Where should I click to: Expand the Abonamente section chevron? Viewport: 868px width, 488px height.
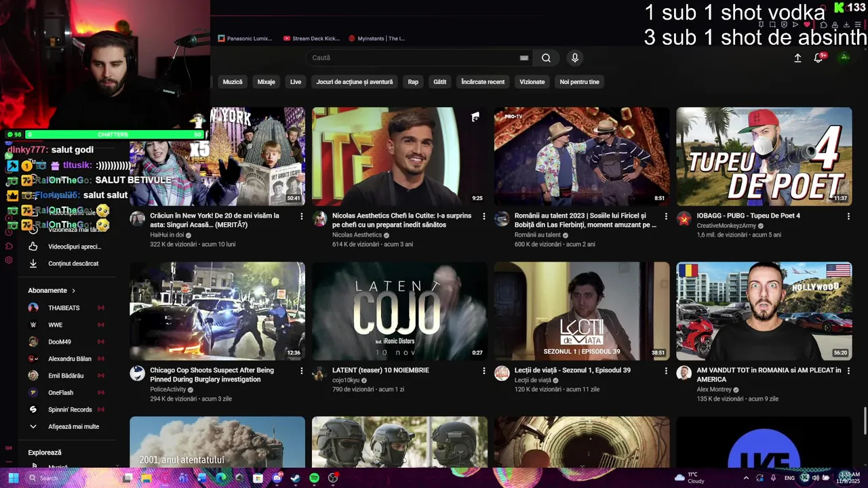pos(72,291)
